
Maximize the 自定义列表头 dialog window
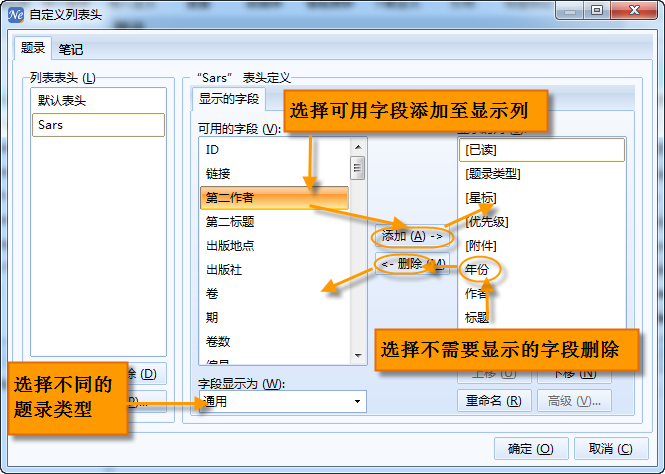[x=597, y=10]
